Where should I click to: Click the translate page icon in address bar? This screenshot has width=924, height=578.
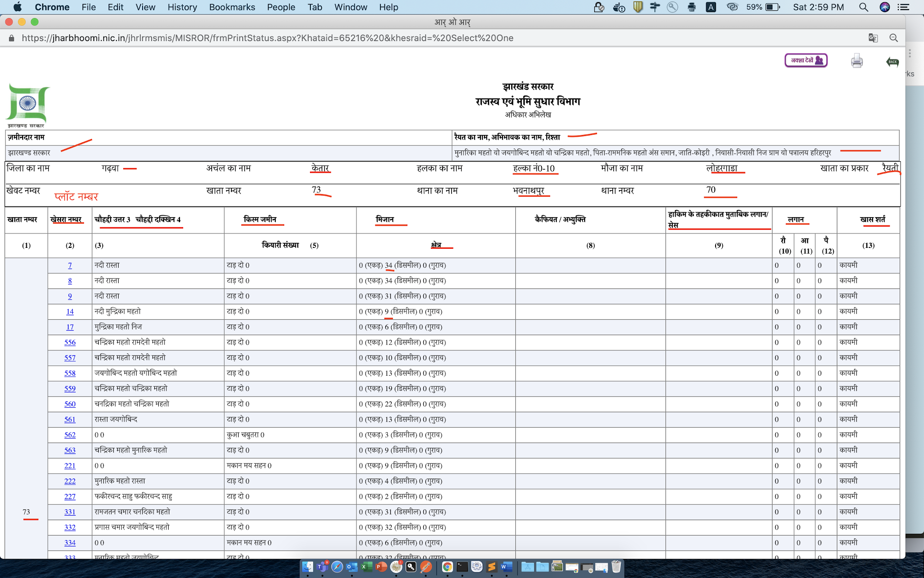873,38
